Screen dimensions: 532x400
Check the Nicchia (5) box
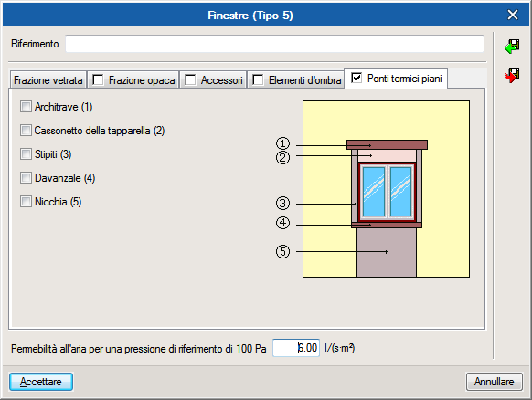click(26, 201)
